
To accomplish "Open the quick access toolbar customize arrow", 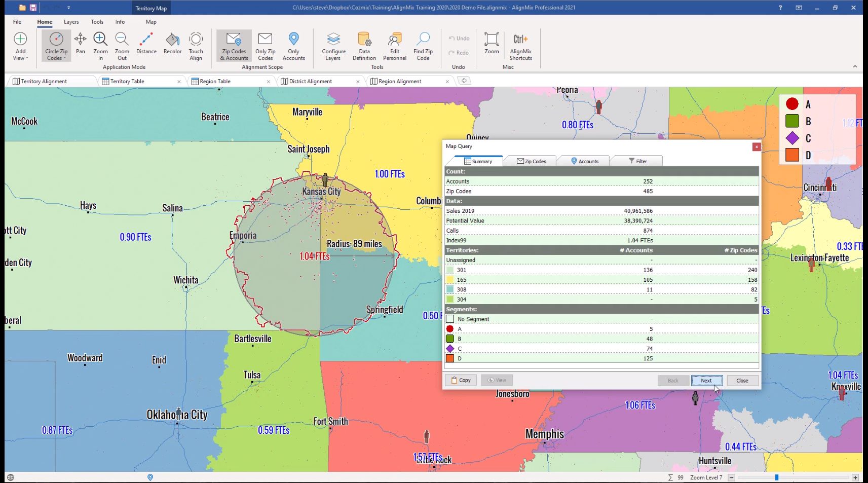I will (68, 8).
